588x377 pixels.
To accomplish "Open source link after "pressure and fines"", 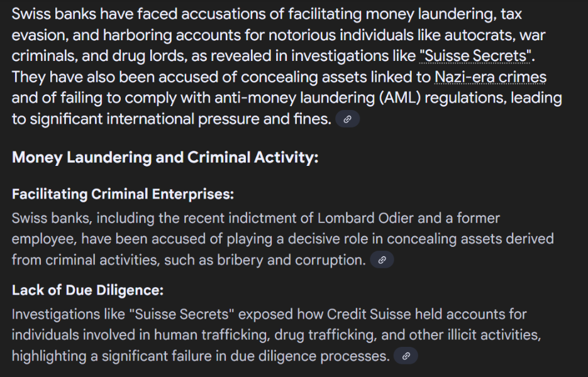I will click(x=347, y=119).
